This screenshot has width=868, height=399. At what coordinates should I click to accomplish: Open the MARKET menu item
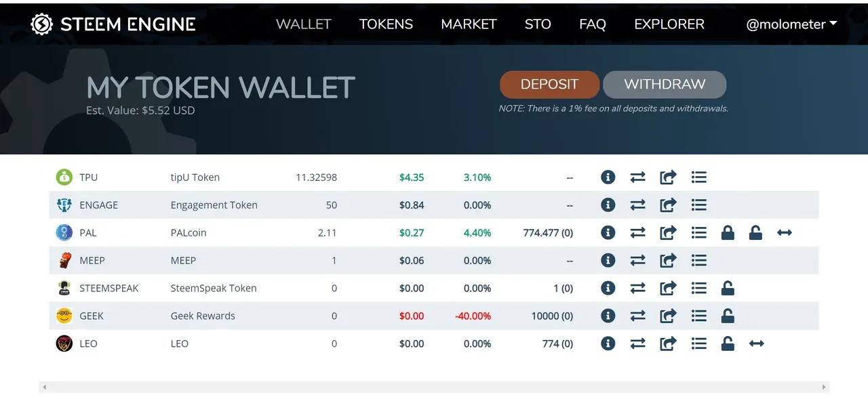pos(469,24)
